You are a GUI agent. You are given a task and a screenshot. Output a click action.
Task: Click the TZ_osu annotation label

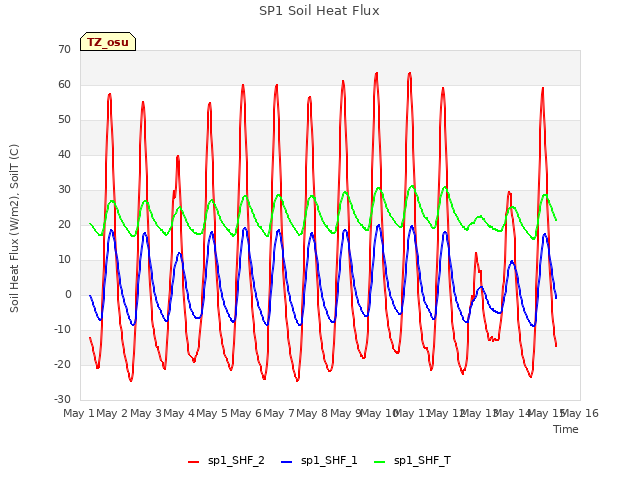coord(108,42)
